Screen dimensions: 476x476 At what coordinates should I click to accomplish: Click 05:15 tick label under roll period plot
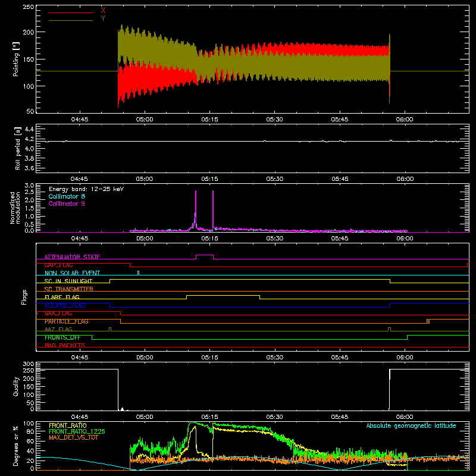pos(209,179)
